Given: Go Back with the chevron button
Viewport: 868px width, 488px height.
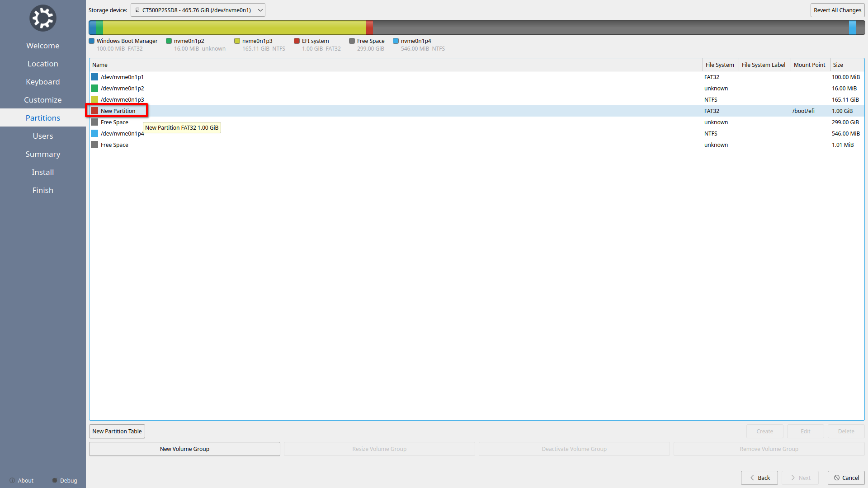Looking at the screenshot, I should (759, 478).
